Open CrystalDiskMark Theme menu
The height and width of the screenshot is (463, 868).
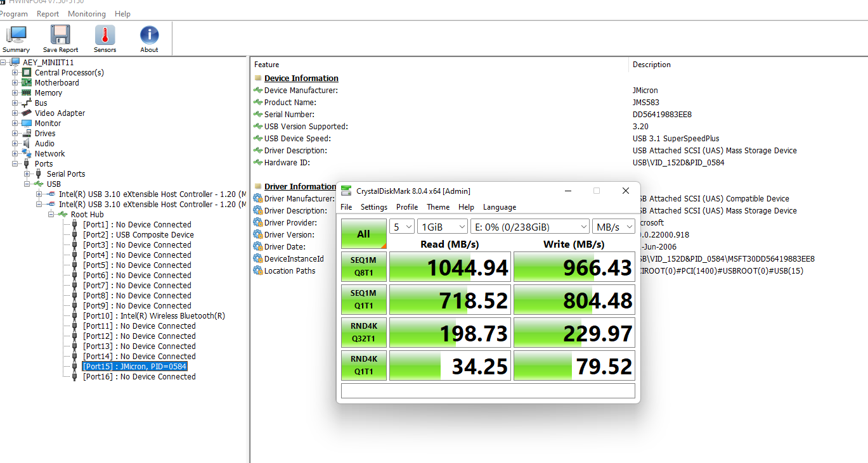tap(438, 207)
